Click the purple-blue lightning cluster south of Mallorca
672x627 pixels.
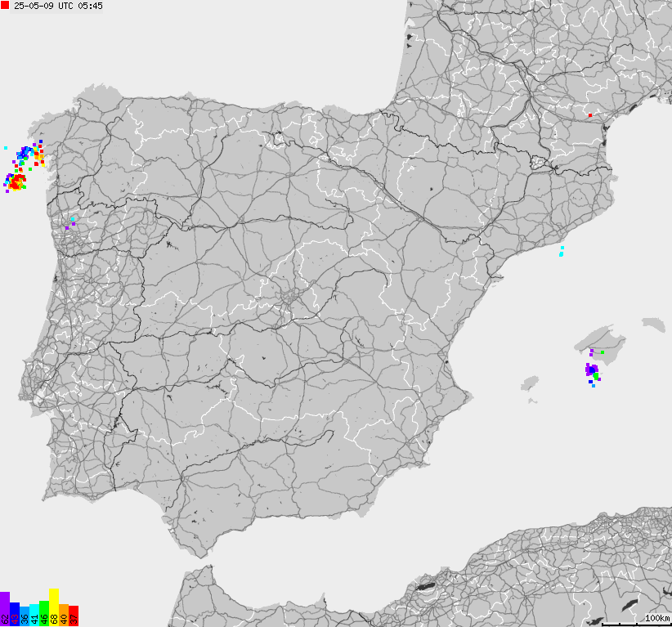(592, 369)
